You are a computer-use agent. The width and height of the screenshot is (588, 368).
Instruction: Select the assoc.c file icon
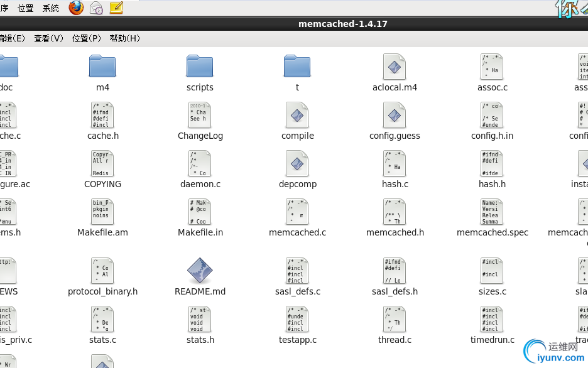tap(492, 67)
